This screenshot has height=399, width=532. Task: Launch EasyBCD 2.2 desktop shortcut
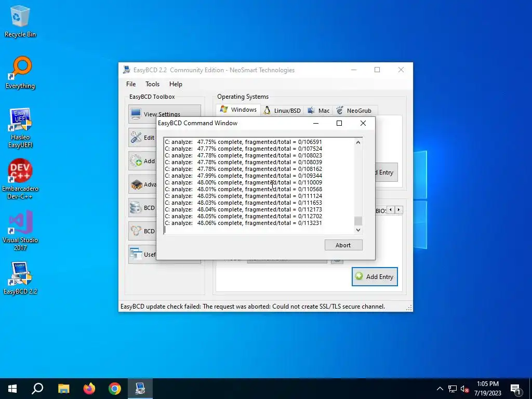[20, 278]
